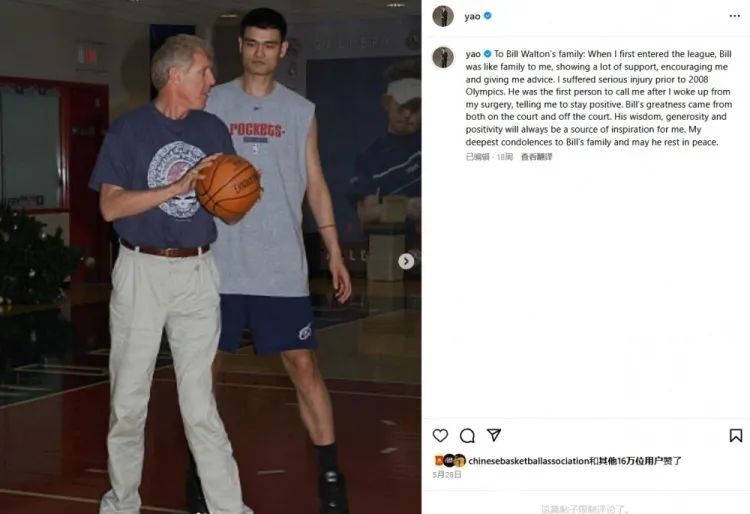Click the basketball photo of the post
Image resolution: width=750 pixels, height=514 pixels.
pyautogui.click(x=210, y=257)
